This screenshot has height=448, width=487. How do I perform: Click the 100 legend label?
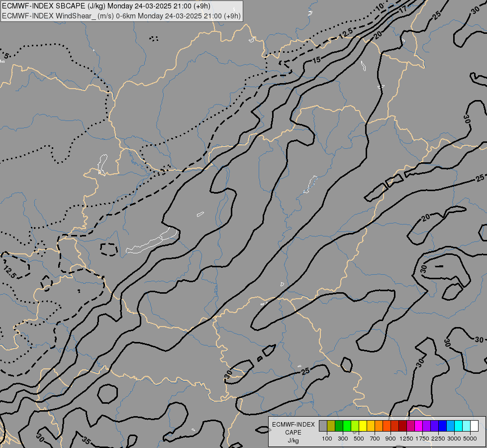(x=327, y=439)
